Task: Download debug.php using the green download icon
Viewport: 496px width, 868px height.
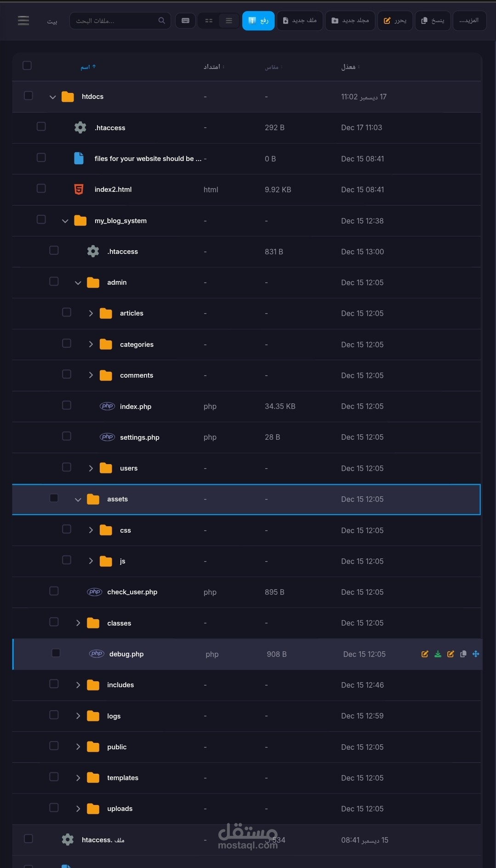Action: coord(438,654)
